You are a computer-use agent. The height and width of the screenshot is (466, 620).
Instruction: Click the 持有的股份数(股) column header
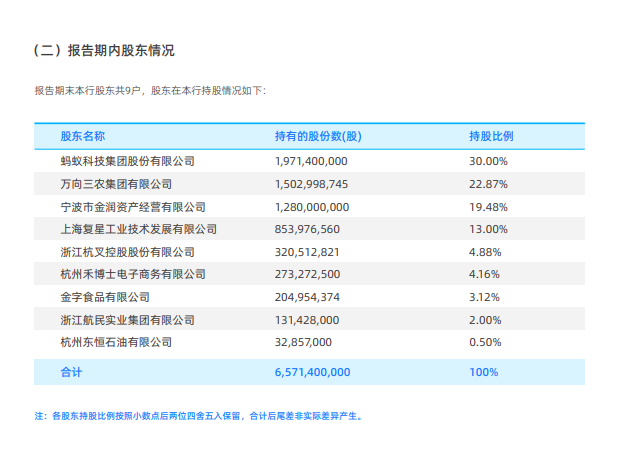pyautogui.click(x=318, y=136)
